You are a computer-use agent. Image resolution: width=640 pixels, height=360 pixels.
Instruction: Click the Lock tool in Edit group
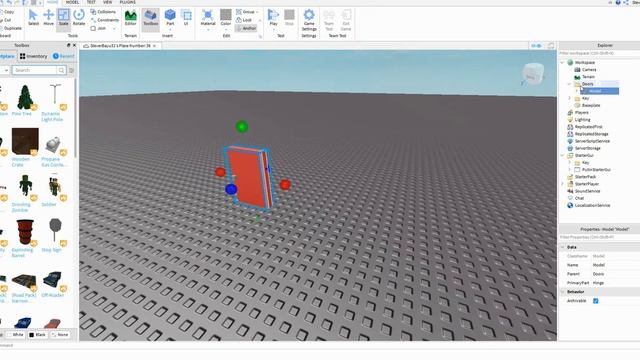244,20
